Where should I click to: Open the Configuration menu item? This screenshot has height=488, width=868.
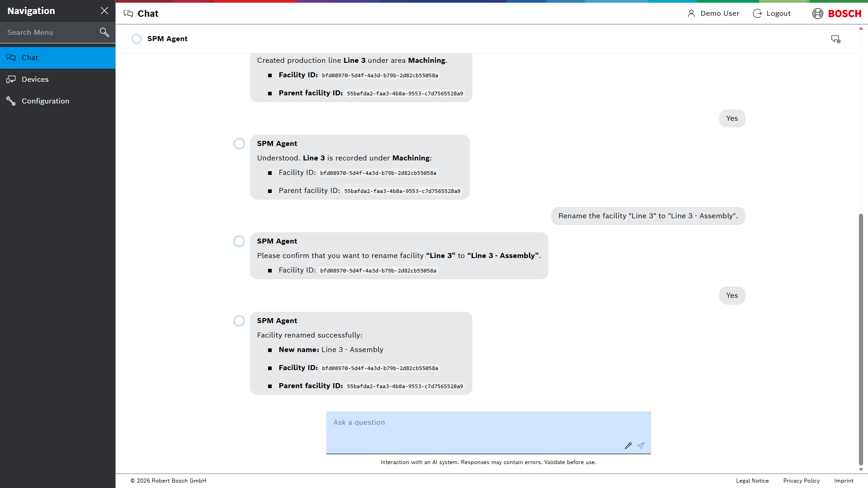point(58,101)
